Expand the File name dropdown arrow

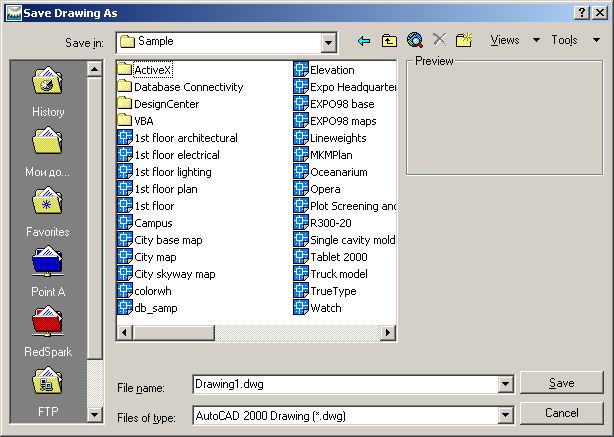coord(505,384)
